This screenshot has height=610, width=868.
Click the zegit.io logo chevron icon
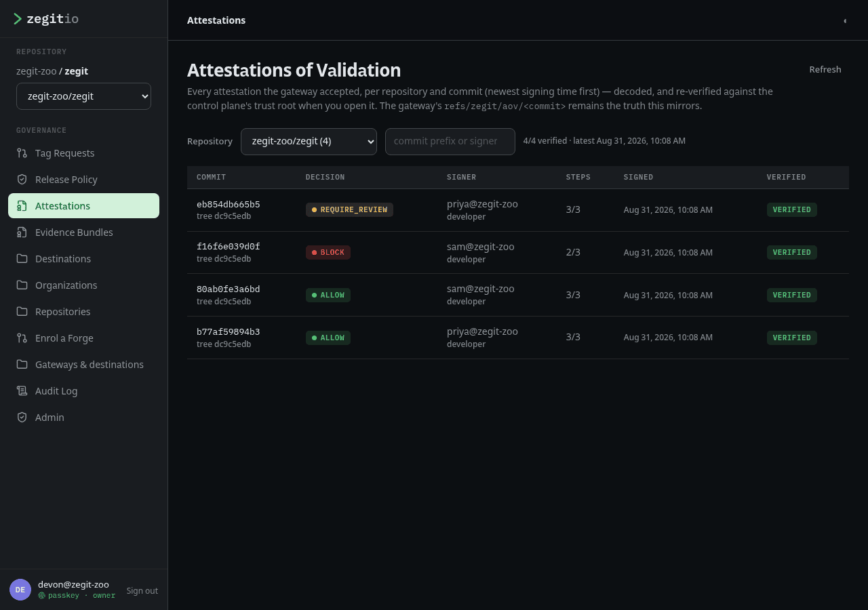[18, 19]
